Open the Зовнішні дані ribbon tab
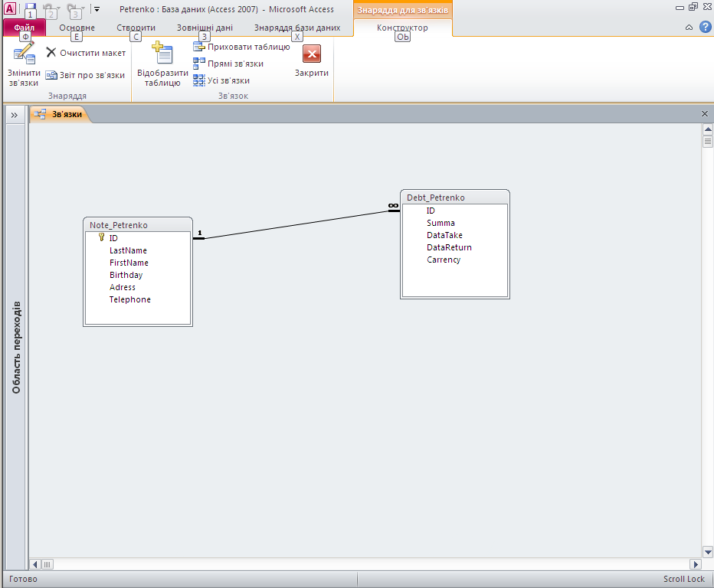The height and width of the screenshot is (588, 714). [205, 28]
